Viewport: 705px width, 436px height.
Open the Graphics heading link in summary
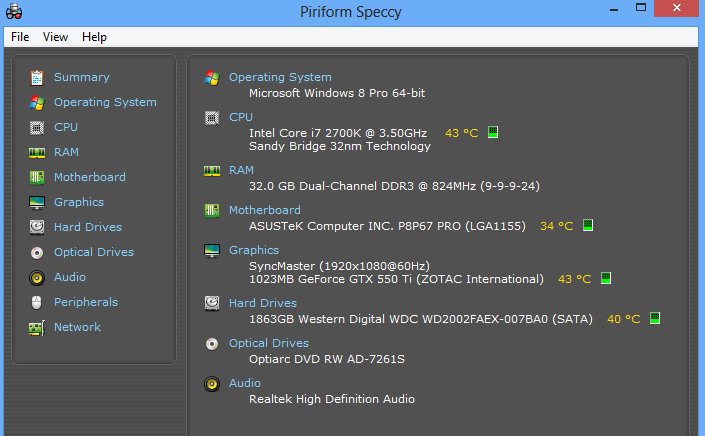click(x=254, y=250)
